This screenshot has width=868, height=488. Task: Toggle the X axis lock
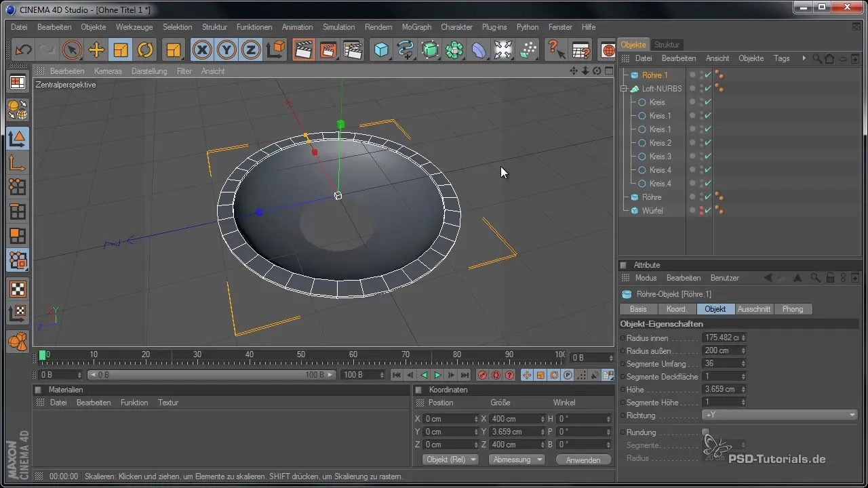(x=201, y=50)
